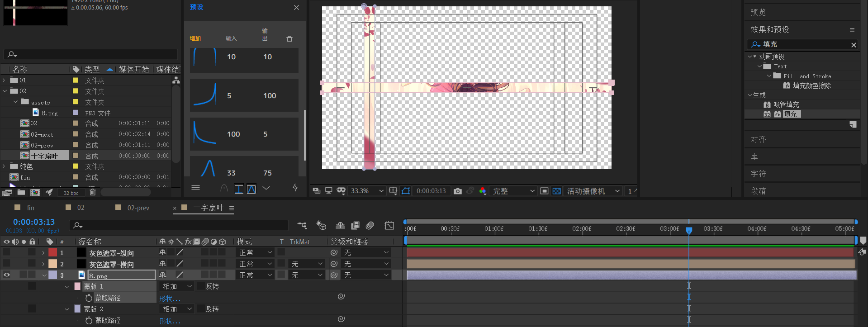
Task: Create a new composition from Project panel
Action: [x=35, y=192]
